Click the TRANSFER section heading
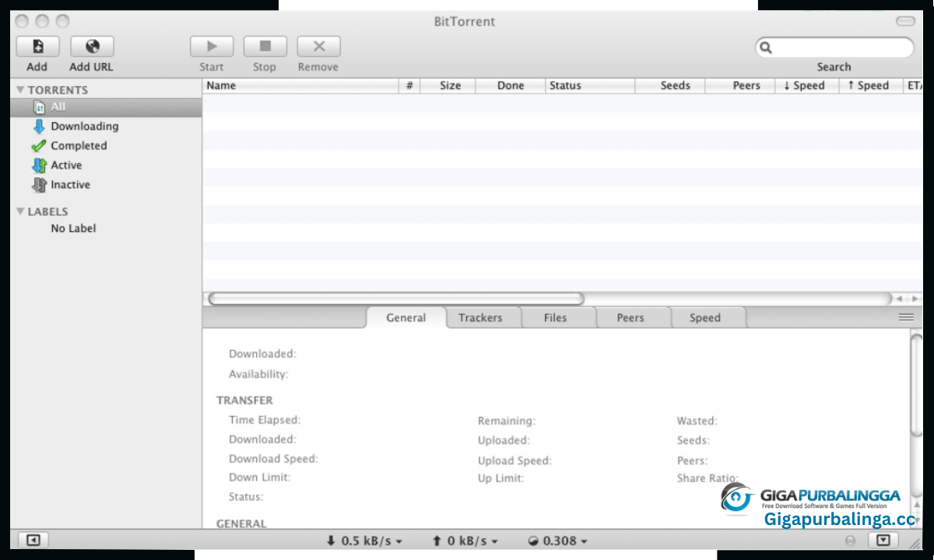Screen dimensions: 934x560 tap(244, 401)
